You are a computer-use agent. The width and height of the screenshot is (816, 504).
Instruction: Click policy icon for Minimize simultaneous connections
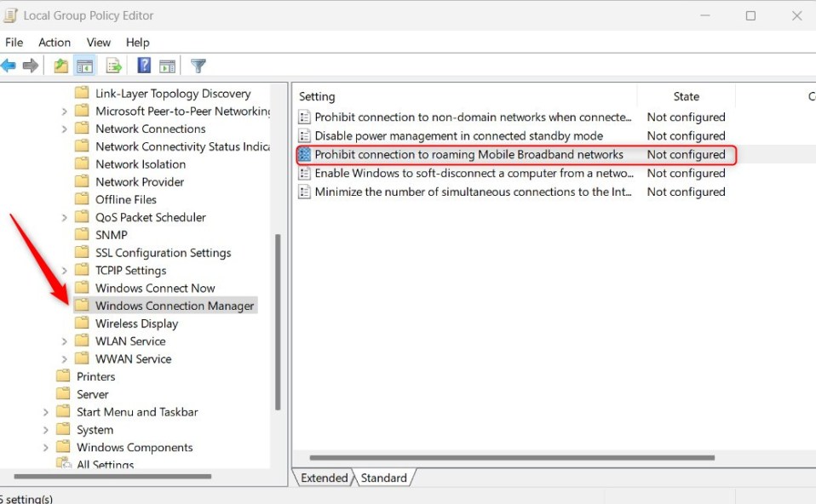coord(304,192)
